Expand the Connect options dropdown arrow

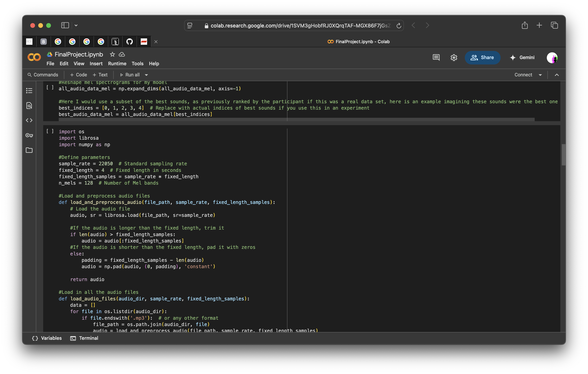(x=540, y=75)
